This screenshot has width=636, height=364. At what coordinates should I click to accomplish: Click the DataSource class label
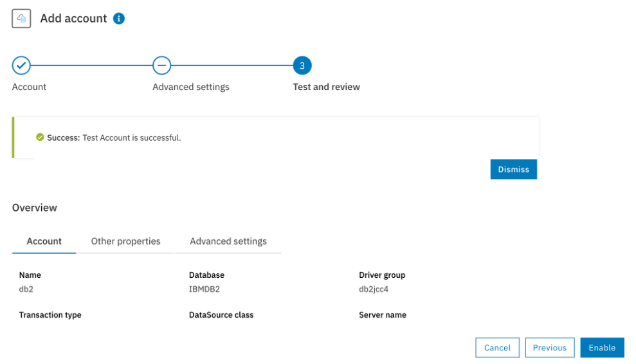point(221,315)
